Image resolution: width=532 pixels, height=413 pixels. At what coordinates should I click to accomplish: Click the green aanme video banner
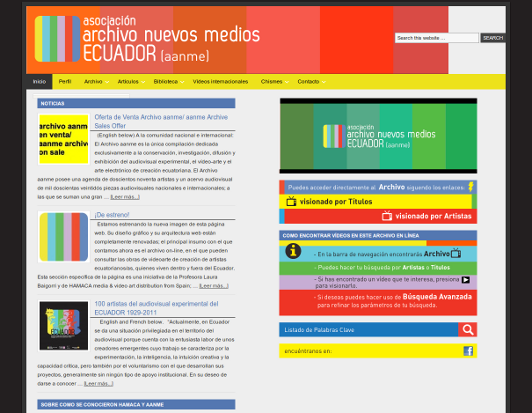[378, 136]
